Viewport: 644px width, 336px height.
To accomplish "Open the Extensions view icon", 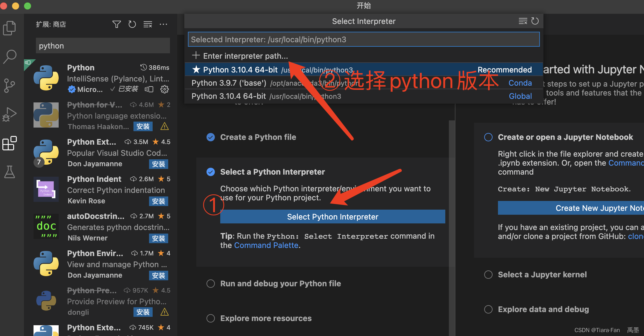I will coord(9,143).
